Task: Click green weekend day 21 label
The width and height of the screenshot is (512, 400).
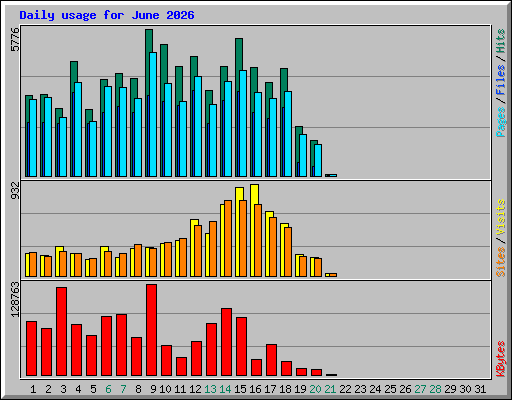Action: (330, 389)
